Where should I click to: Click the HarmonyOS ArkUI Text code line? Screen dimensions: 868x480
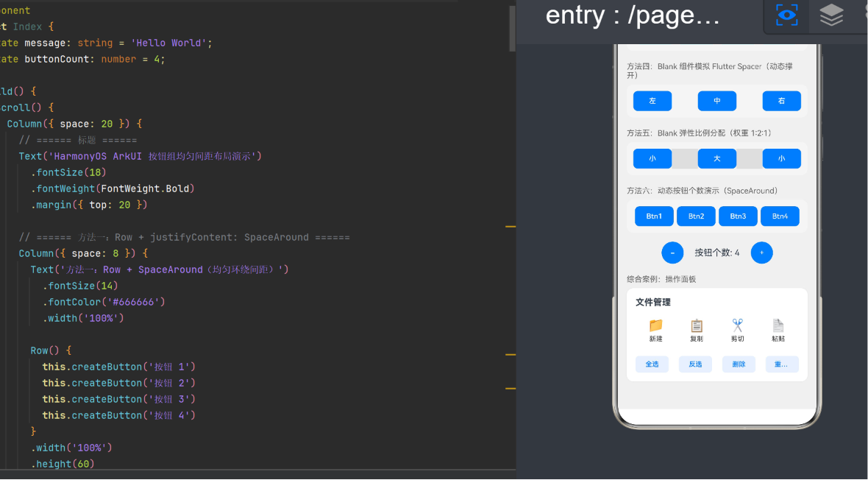point(140,156)
